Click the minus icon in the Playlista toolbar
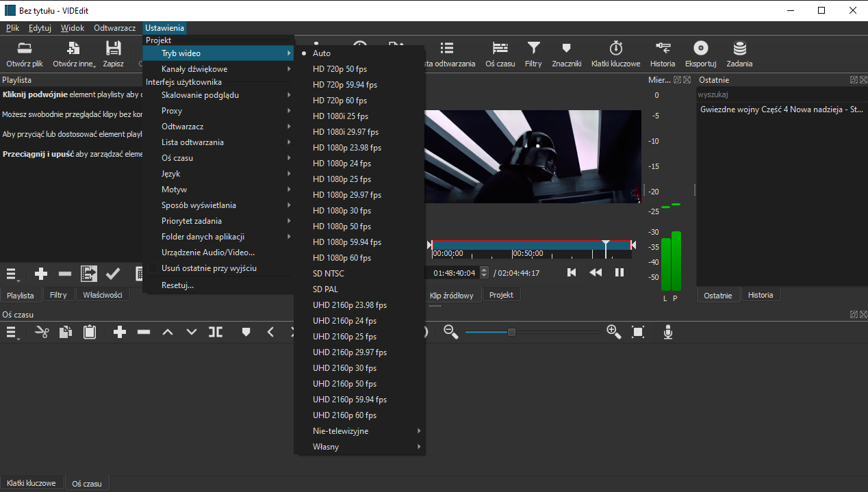 65,274
